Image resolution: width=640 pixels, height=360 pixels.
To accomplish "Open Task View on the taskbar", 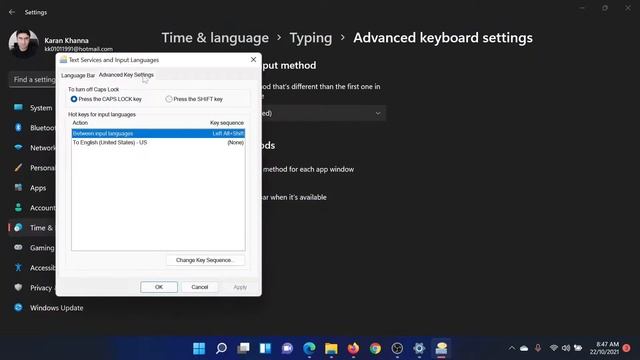I will pos(243,348).
